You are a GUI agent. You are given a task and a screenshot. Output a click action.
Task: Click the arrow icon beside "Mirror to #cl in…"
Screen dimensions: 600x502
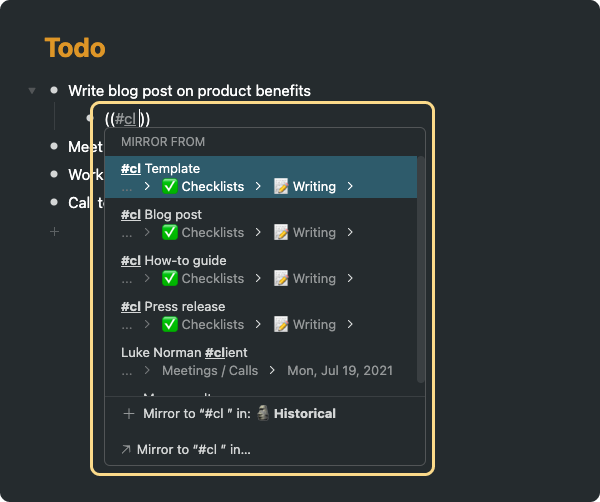point(126,450)
